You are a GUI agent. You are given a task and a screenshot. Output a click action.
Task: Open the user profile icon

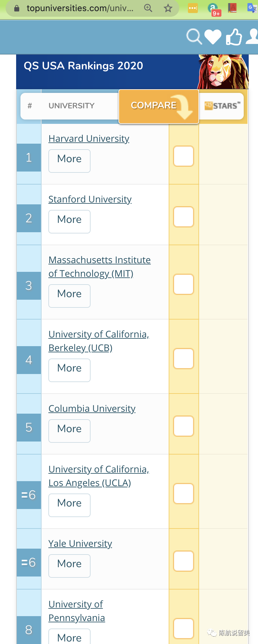pyautogui.click(x=253, y=37)
